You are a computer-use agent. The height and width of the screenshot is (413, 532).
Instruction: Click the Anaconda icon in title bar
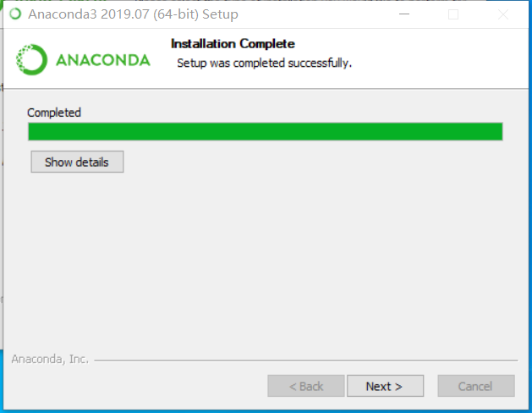pyautogui.click(x=15, y=14)
